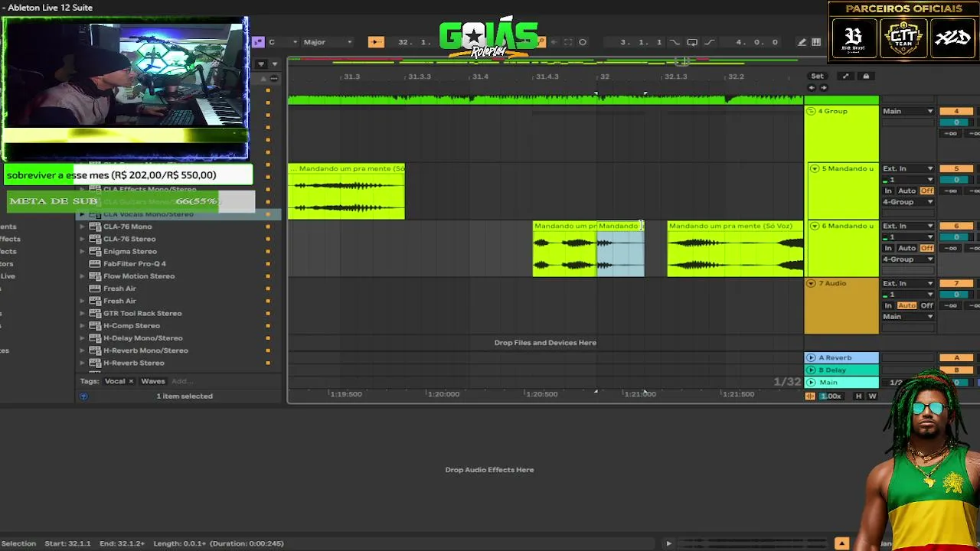This screenshot has width=980, height=551.
Task: Go to next locator arrow
Action: coord(822,87)
